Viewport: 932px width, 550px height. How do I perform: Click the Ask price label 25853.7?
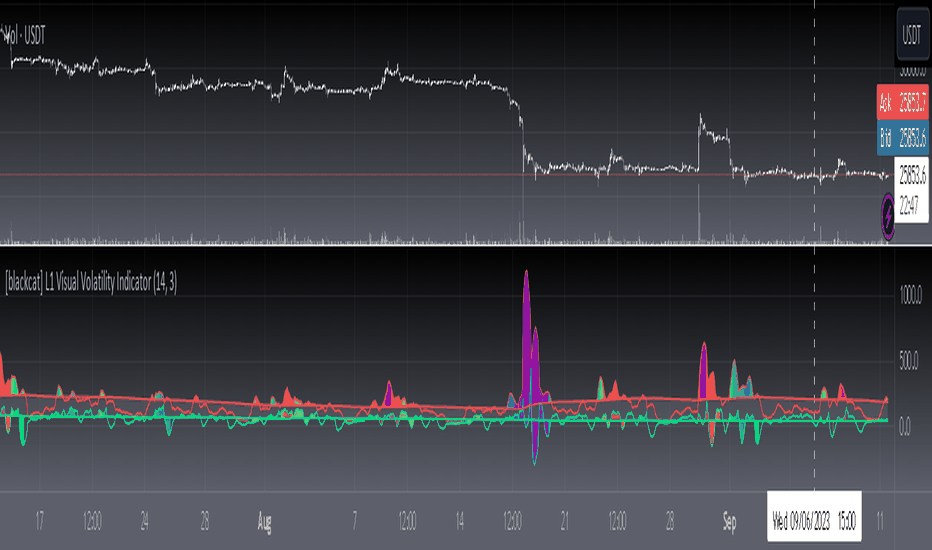coord(903,103)
